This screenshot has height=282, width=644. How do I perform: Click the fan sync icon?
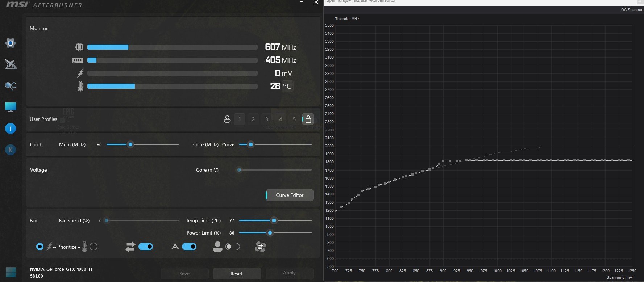tap(260, 247)
